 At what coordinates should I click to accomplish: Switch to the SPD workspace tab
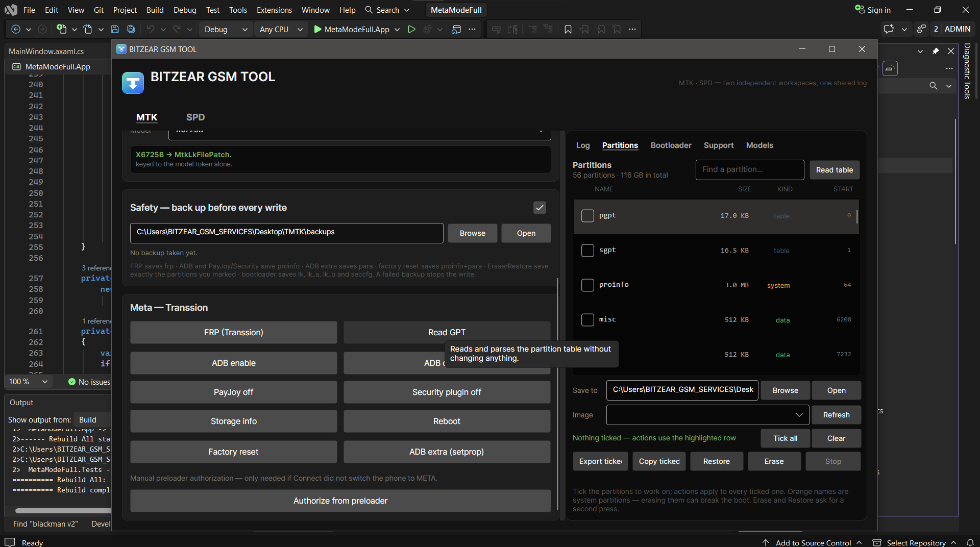click(x=195, y=117)
